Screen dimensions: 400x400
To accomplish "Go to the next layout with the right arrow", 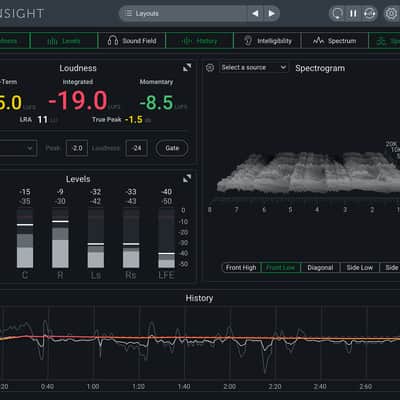I will [272, 13].
